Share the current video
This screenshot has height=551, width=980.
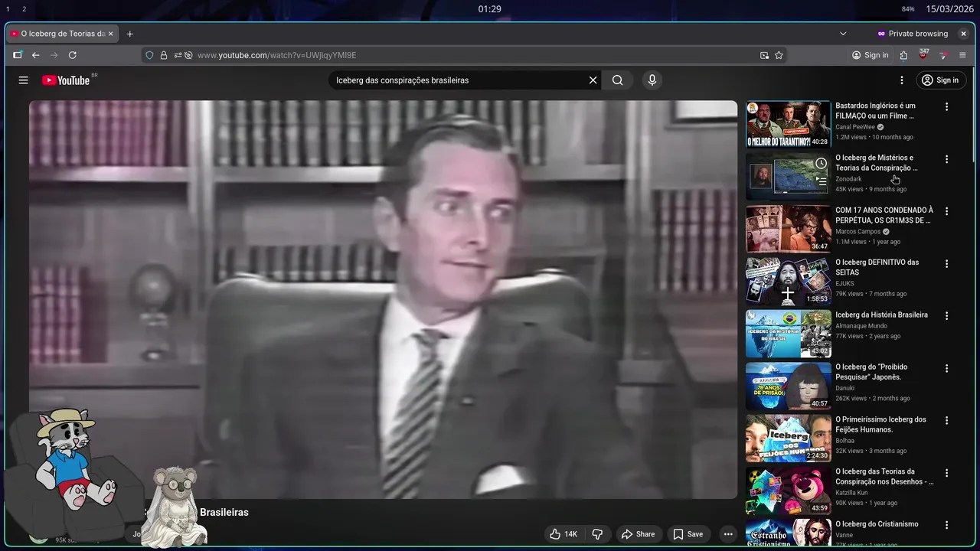pyautogui.click(x=638, y=534)
